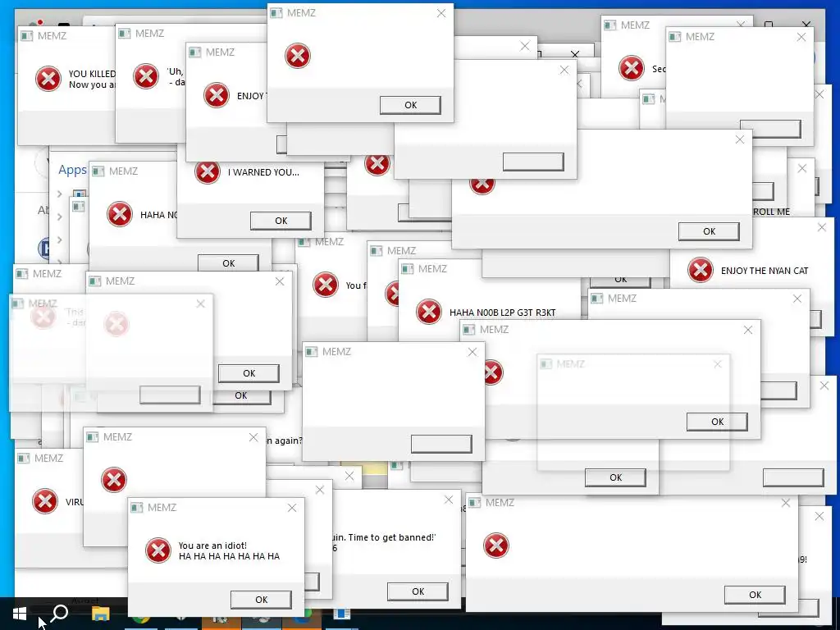
Task: Click OK in the 'Time to get banned!' dialog
Action: pyautogui.click(x=418, y=591)
